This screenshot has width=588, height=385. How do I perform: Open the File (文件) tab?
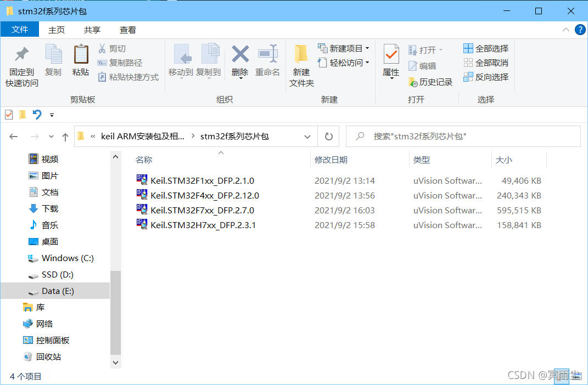click(20, 30)
